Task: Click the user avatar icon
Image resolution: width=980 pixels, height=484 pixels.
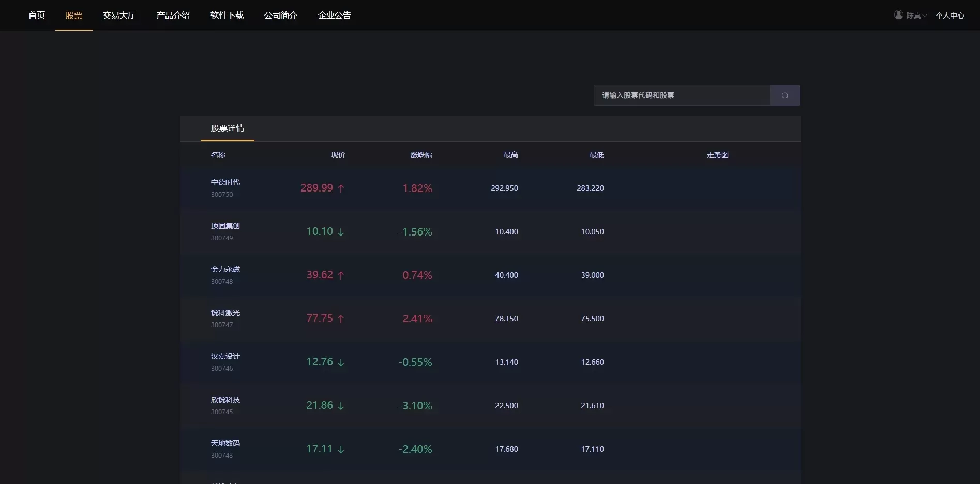Action: click(899, 15)
